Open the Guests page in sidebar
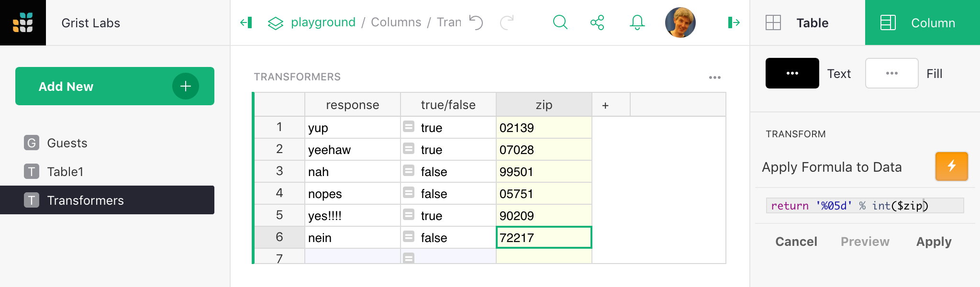This screenshot has height=287, width=980. click(x=67, y=143)
